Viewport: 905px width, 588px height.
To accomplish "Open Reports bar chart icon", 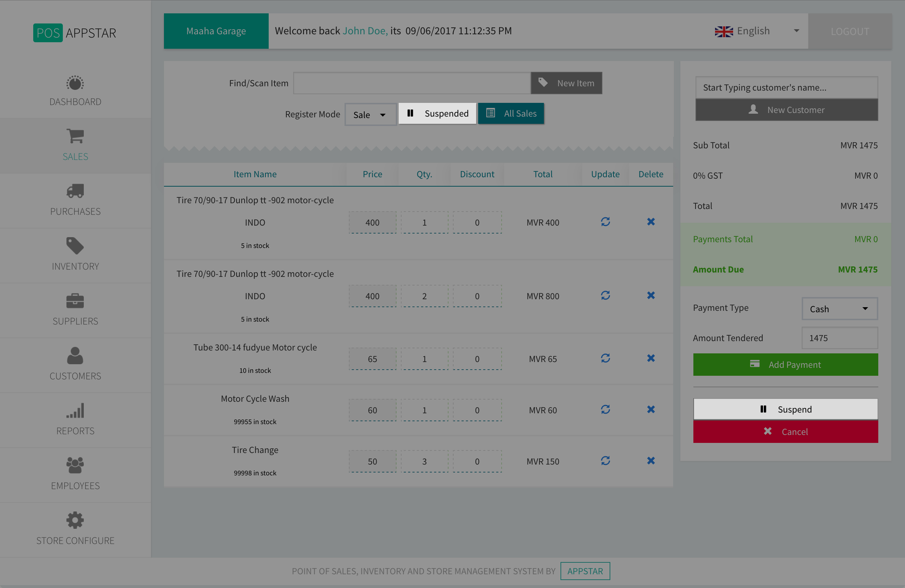I will [x=75, y=410].
